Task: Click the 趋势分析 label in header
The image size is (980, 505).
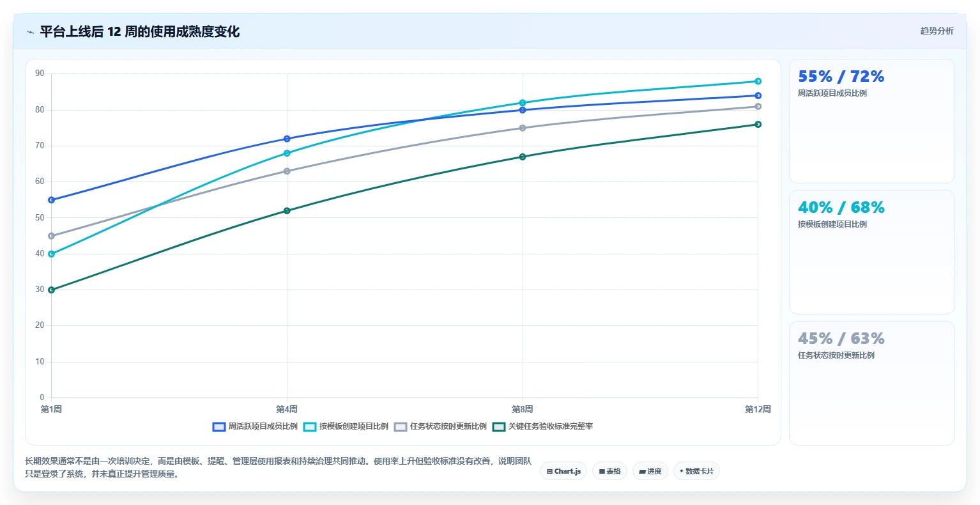Action: coord(937,31)
